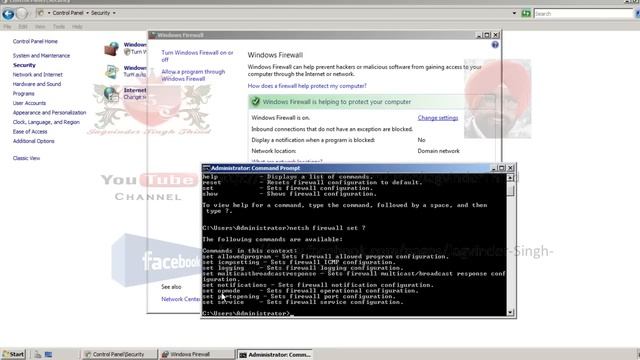Click scroll down arrow in Command Prompt

[x=510, y=312]
